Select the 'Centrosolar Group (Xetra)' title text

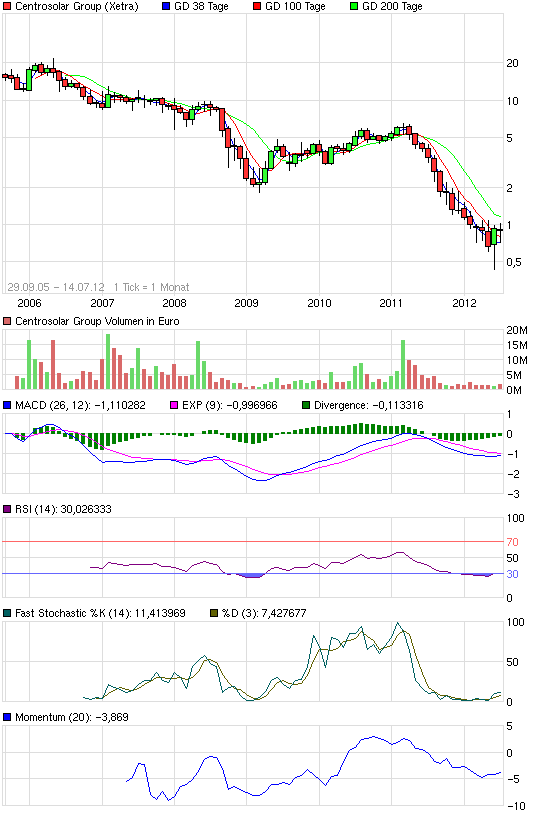(x=77, y=6)
